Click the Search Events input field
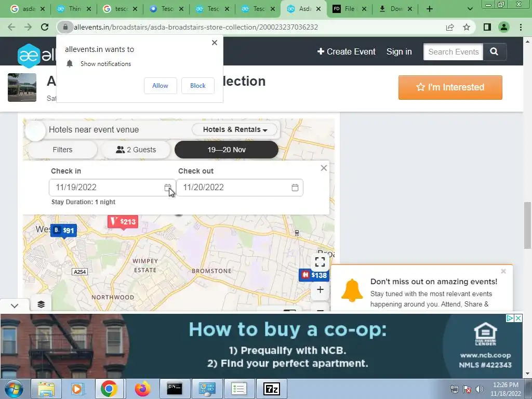Viewport: 532px width, 399px height. pyautogui.click(x=453, y=51)
